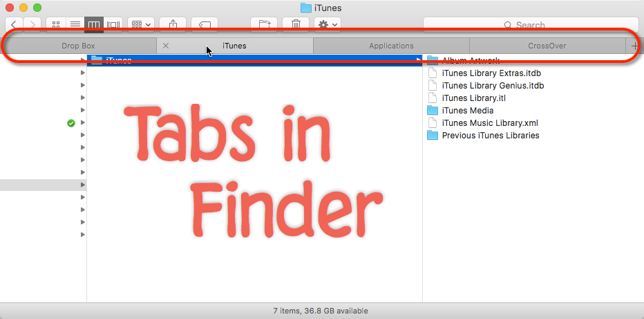Switch to icon view

(x=56, y=25)
